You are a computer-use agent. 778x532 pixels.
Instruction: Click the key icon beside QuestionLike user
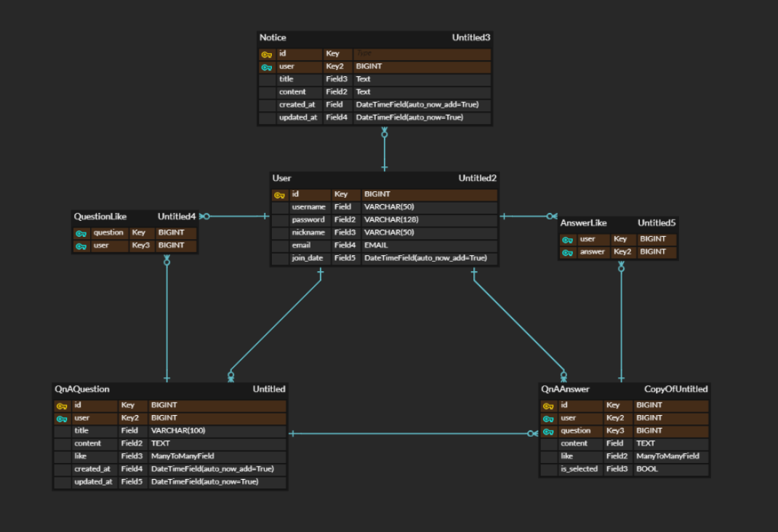pyautogui.click(x=81, y=246)
